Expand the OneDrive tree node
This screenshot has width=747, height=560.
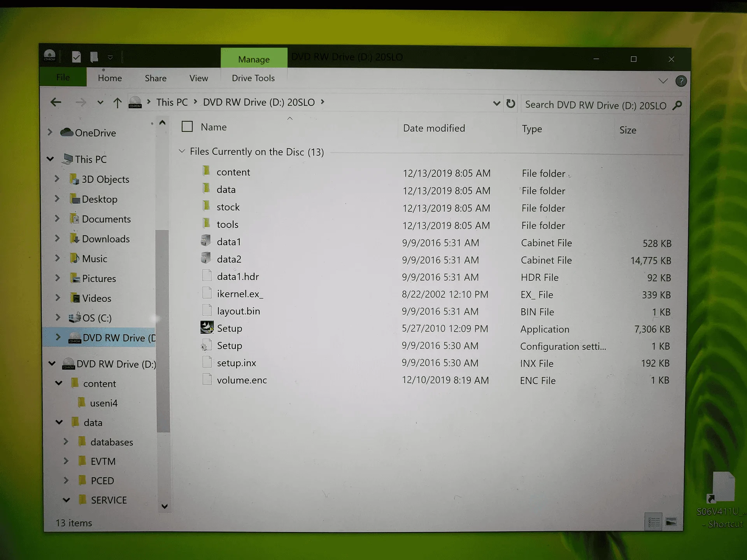[50, 132]
